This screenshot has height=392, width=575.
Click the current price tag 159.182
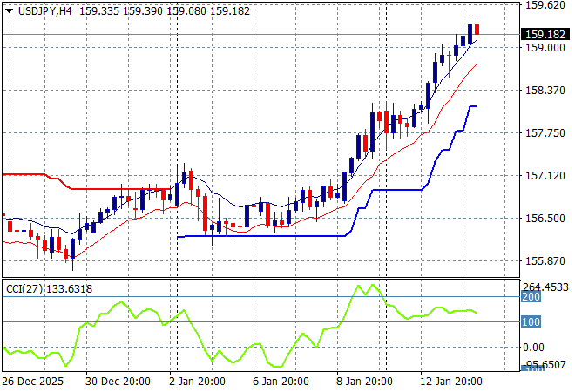pyautogui.click(x=545, y=35)
